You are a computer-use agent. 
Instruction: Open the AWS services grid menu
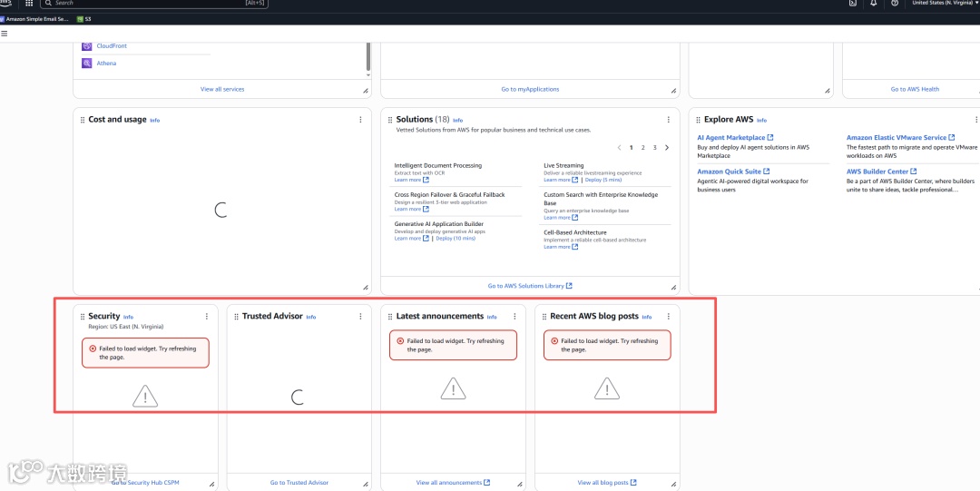[29, 3]
